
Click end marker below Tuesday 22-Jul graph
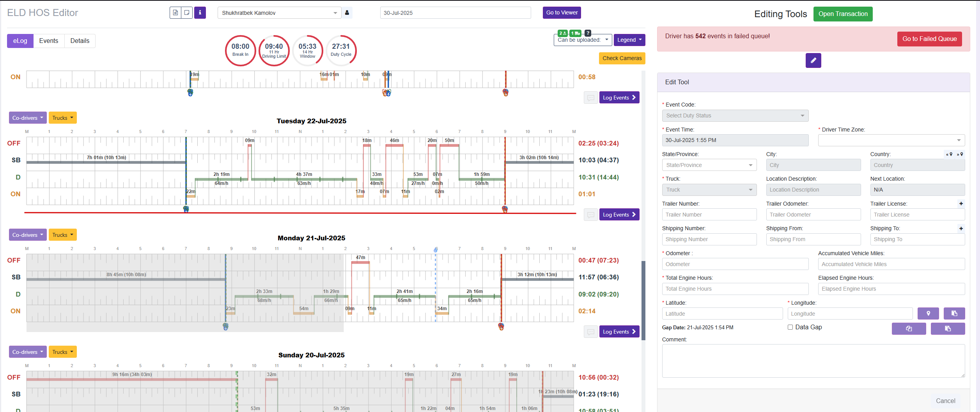coord(505,209)
